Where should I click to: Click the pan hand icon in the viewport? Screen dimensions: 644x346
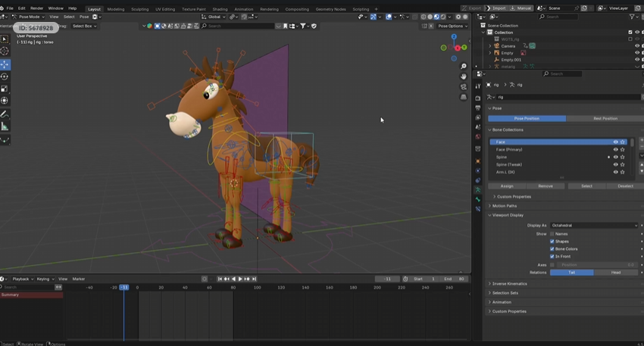click(x=464, y=76)
